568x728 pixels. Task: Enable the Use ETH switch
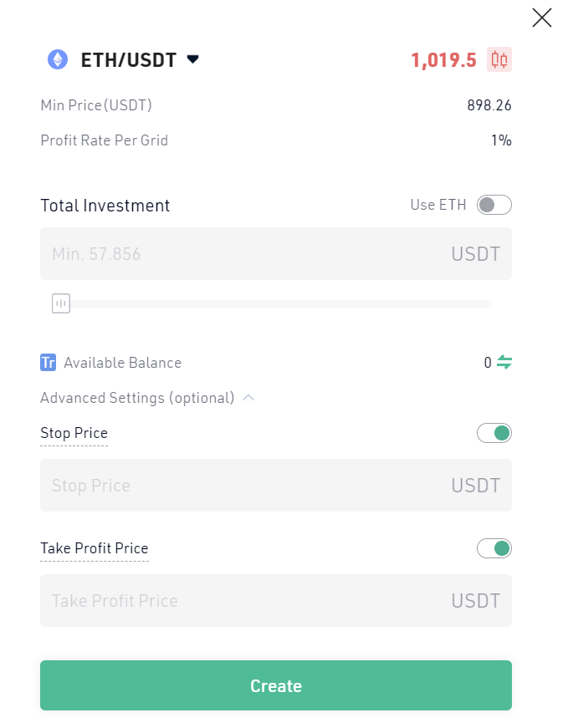pos(494,205)
